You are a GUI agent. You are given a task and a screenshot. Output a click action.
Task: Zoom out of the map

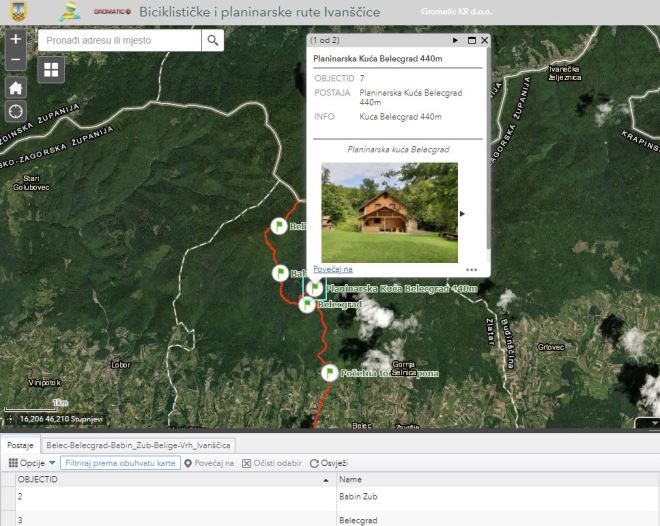[16, 61]
